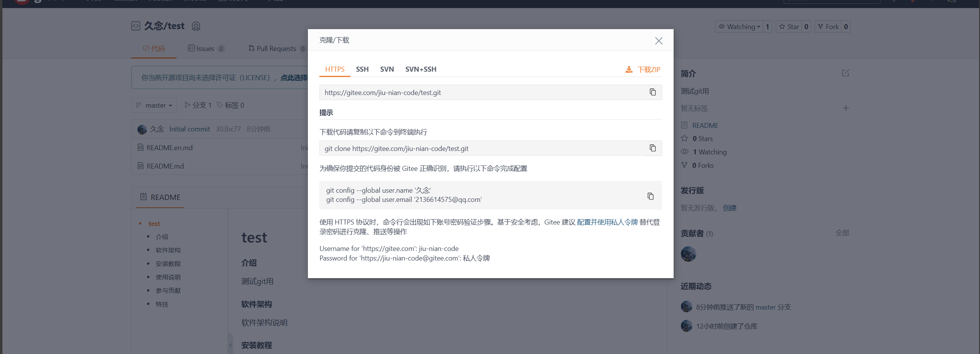Close the clone/download dialog
This screenshot has width=980, height=354.
point(658,41)
